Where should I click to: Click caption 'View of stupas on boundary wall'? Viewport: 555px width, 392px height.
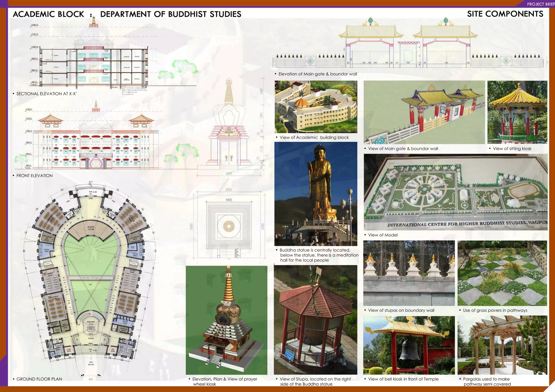pyautogui.click(x=401, y=310)
